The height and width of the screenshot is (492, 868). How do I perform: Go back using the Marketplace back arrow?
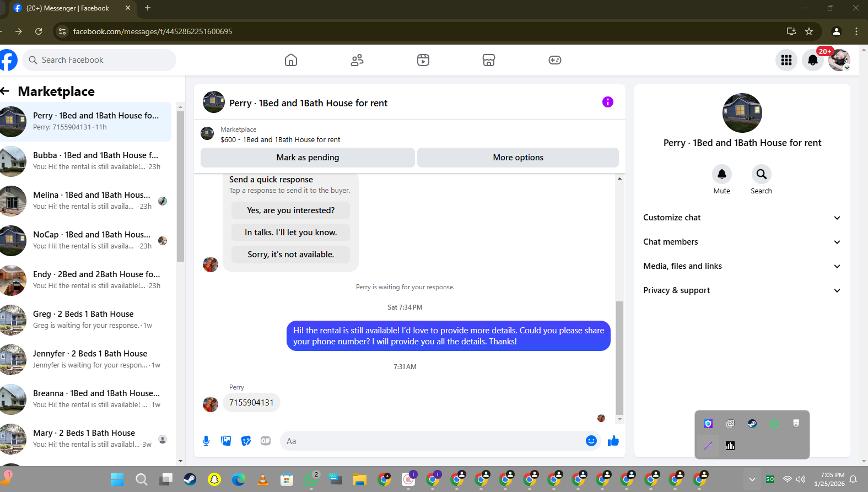pyautogui.click(x=6, y=91)
